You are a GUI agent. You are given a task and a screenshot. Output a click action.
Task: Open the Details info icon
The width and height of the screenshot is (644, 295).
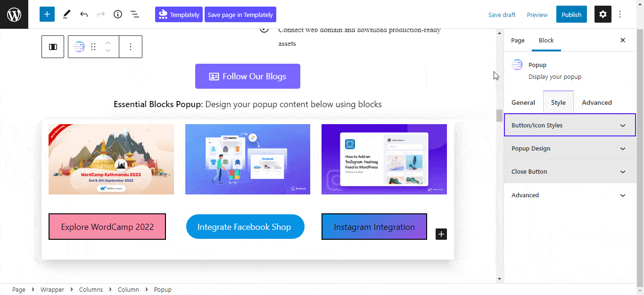(x=118, y=14)
